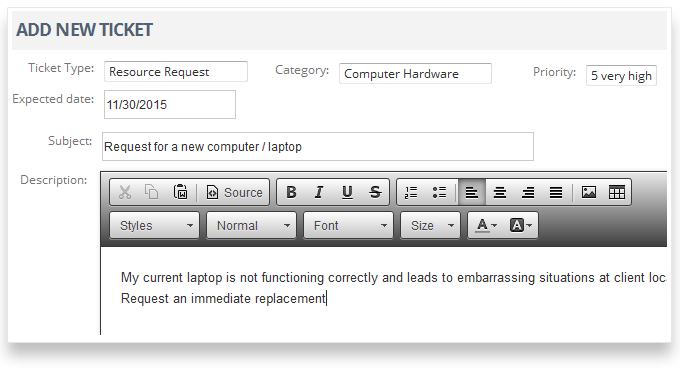Click into the Subject input field
680x368 pixels.
tap(317, 147)
